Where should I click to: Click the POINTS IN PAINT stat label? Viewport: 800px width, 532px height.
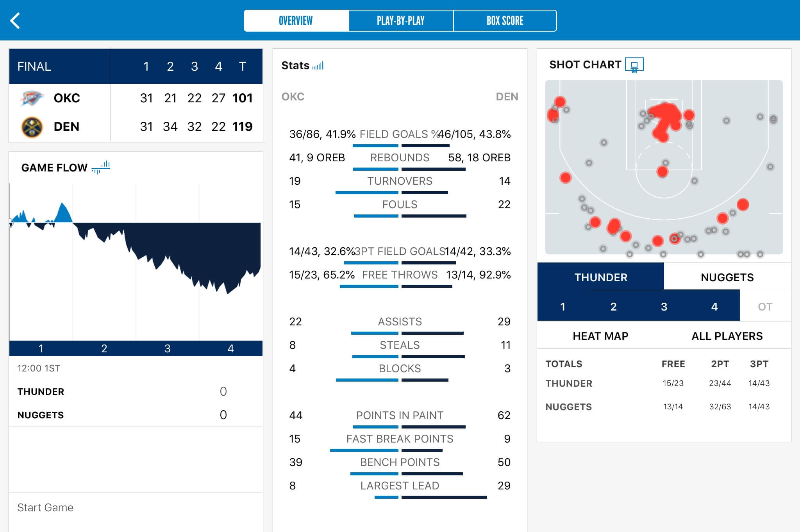[400, 416]
